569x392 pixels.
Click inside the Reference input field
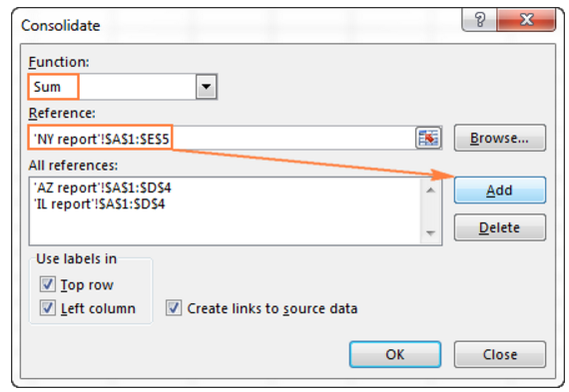222,138
